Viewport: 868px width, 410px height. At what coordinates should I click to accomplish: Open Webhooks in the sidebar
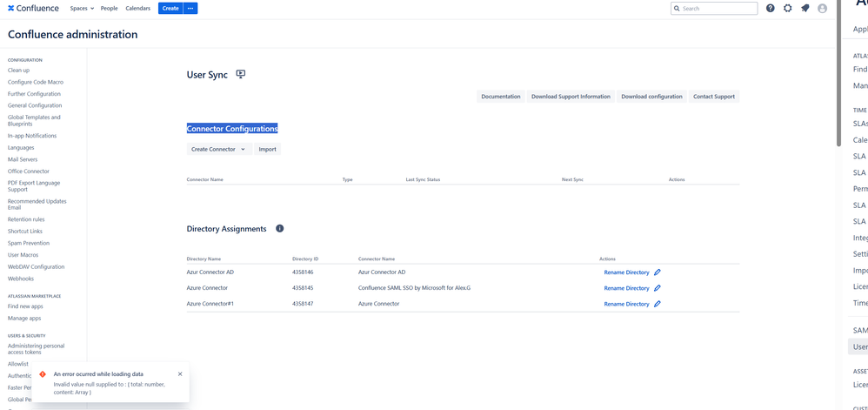click(21, 279)
